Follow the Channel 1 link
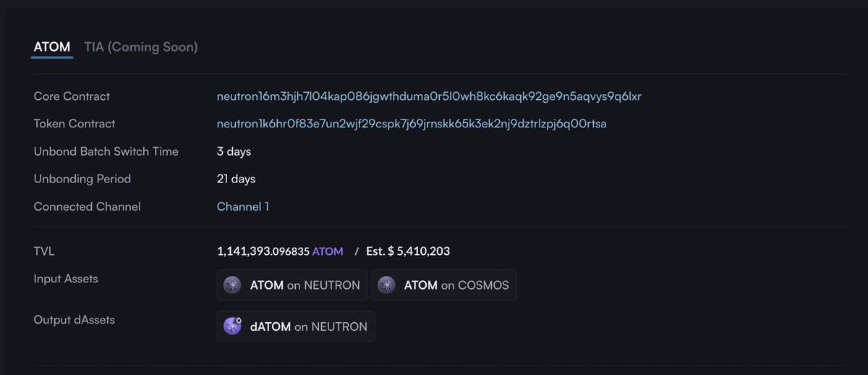The image size is (868, 375). click(243, 206)
